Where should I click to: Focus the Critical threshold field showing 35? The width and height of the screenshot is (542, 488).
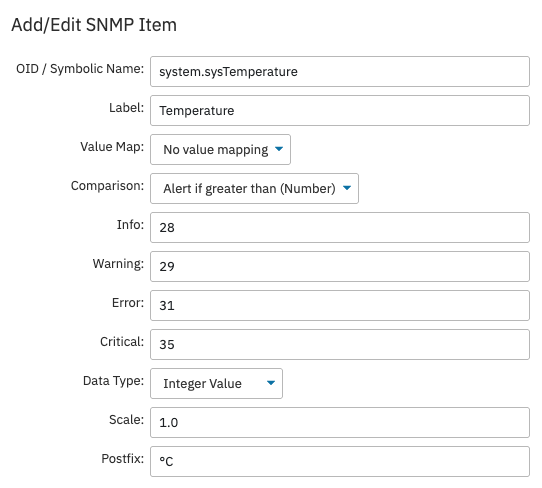[340, 345]
